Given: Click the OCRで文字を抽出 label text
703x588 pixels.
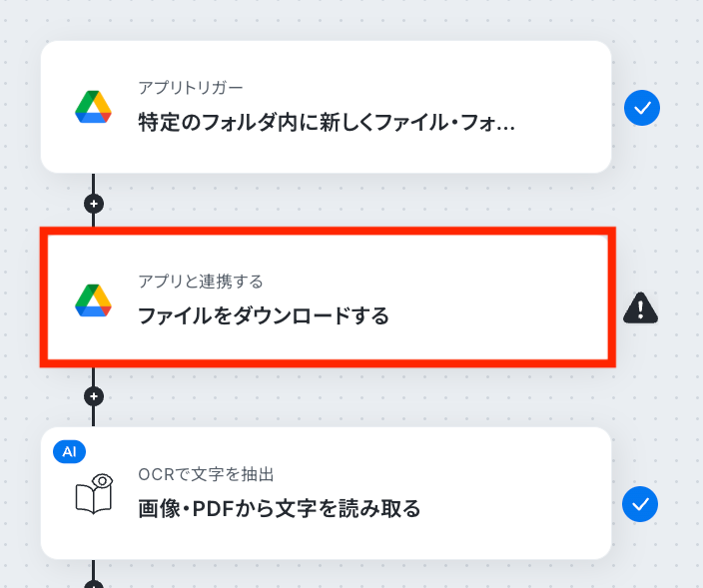Looking at the screenshot, I should 206,474.
